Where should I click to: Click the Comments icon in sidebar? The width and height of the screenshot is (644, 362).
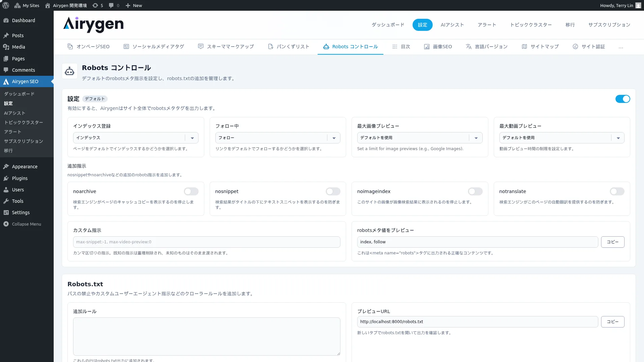(6, 70)
